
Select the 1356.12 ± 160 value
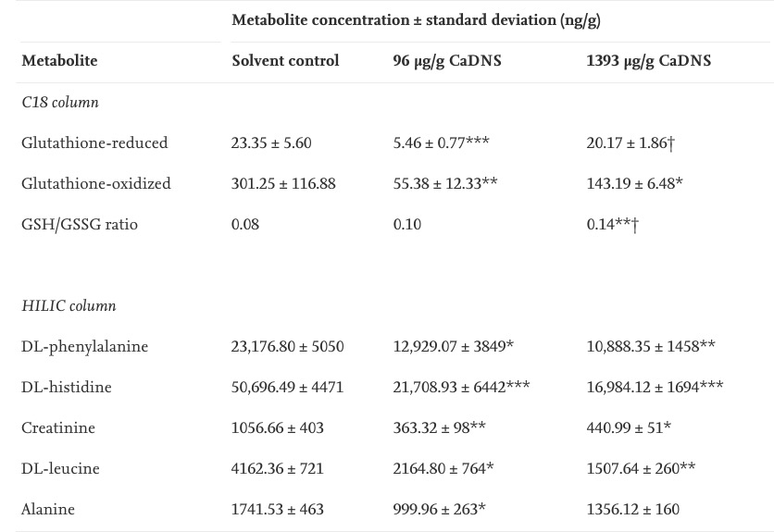click(632, 510)
